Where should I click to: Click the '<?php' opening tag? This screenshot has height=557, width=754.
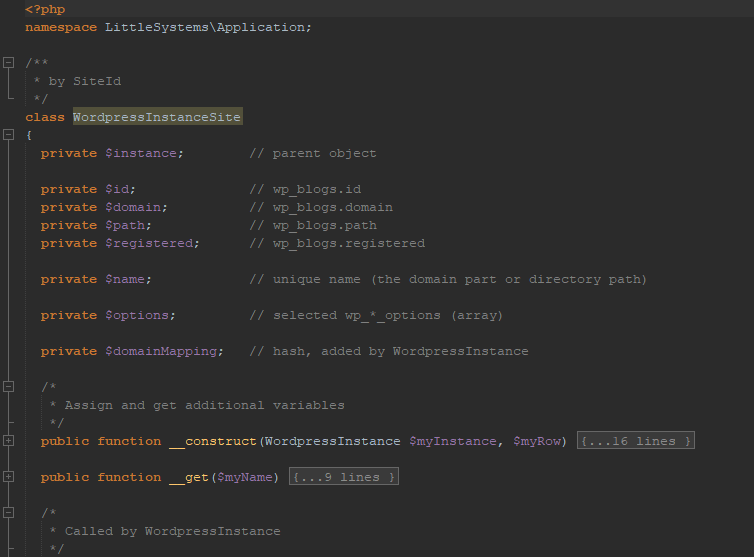pyautogui.click(x=45, y=9)
